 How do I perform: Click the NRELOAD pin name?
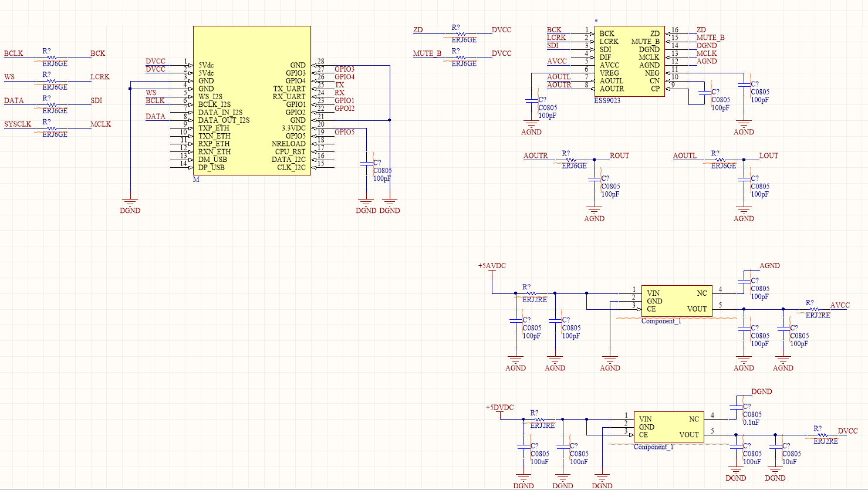pyautogui.click(x=289, y=144)
